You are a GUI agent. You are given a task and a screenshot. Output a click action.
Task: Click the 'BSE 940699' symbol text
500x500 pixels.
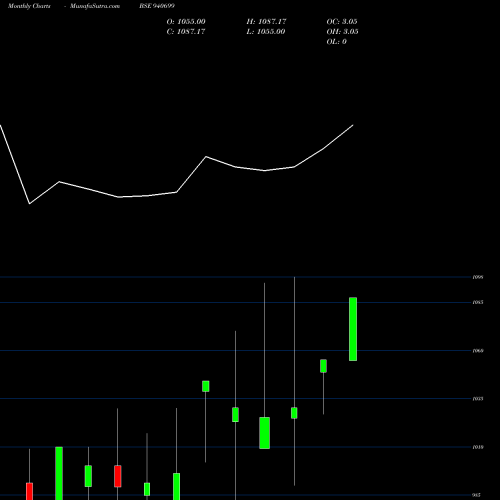[157, 6]
